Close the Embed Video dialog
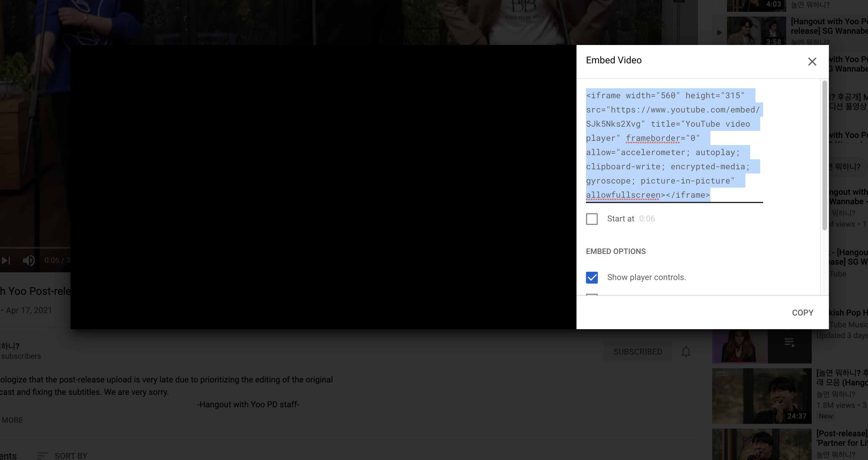This screenshot has height=460, width=868. (x=812, y=62)
